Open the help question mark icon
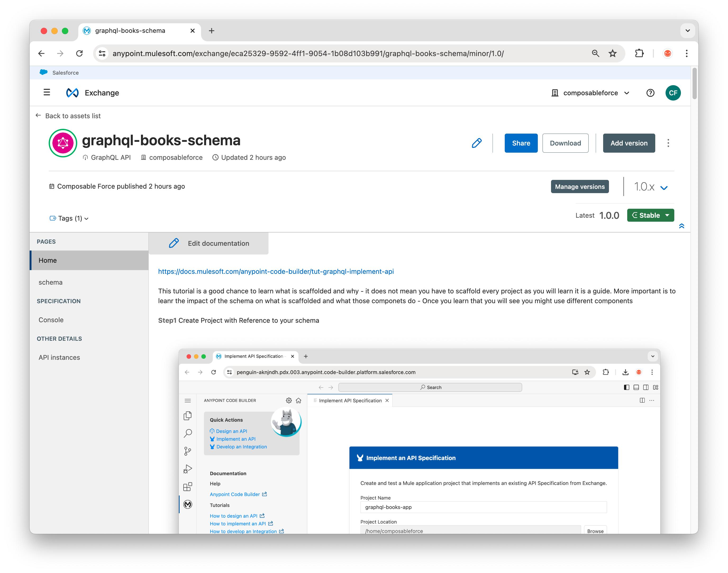 650,93
